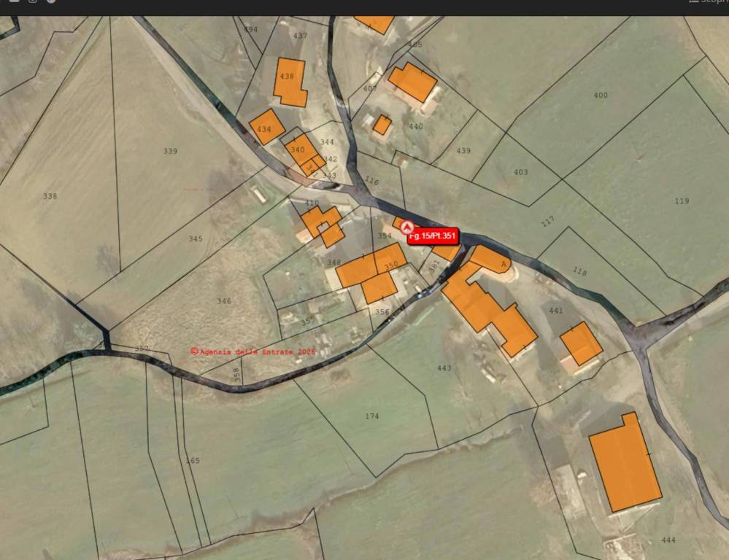This screenshot has height=560, width=729.
Task: Click parcel number 400 on map
Action: 601,96
